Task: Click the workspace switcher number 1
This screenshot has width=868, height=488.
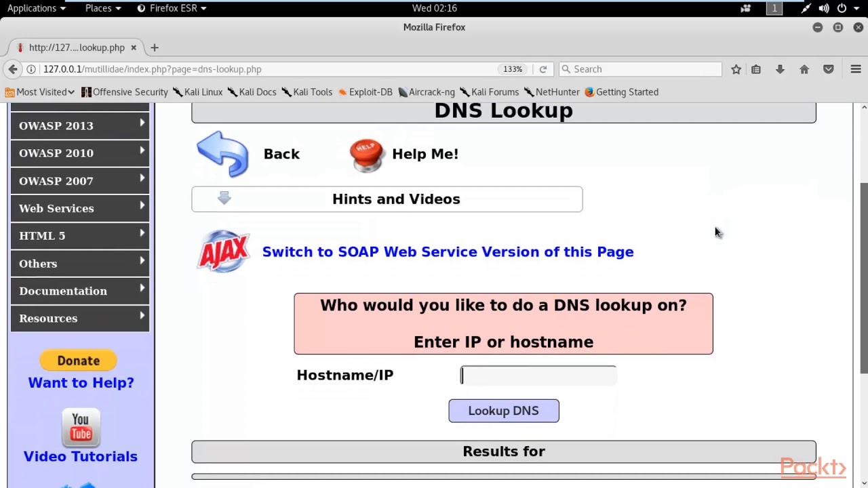Action: tap(774, 8)
